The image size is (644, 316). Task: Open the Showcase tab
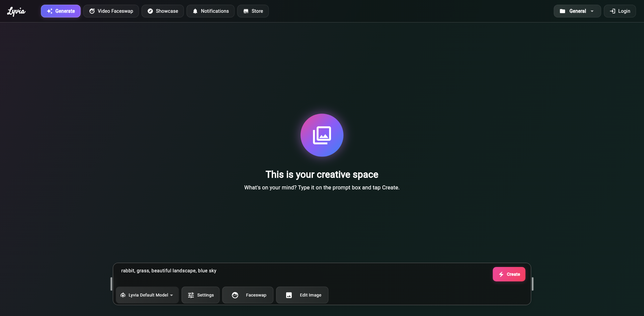[163, 11]
